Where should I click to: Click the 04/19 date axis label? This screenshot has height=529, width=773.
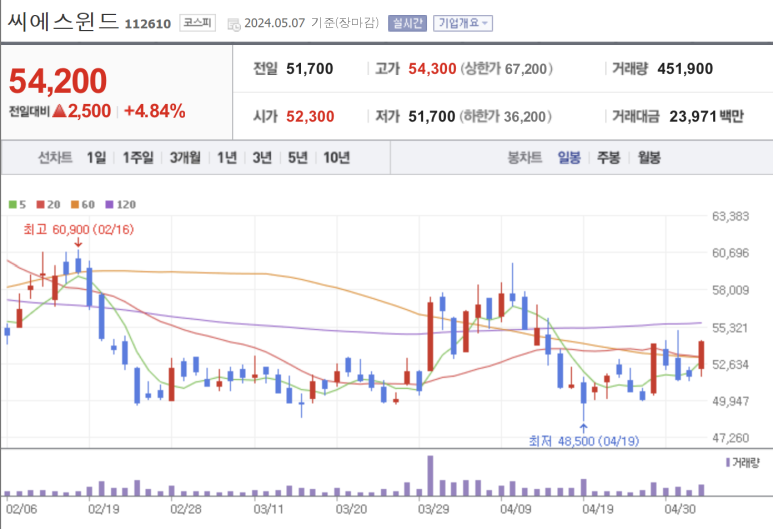pos(597,509)
